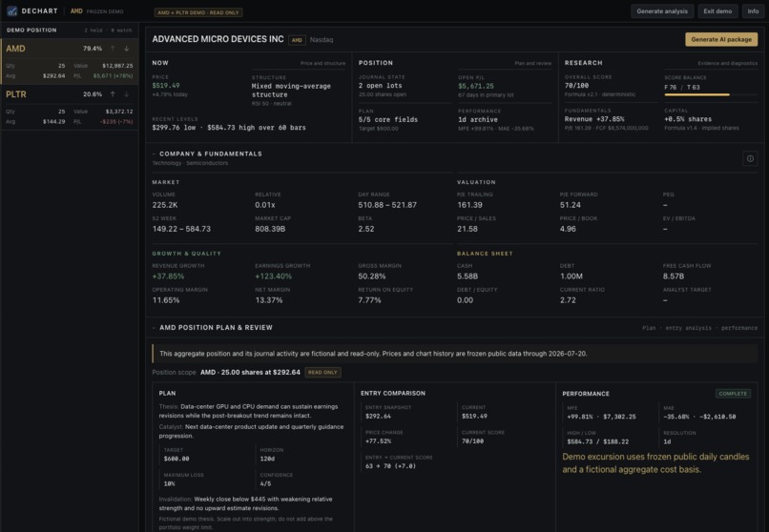769x532 pixels.
Task: Click the beta value 2.52
Action: click(x=365, y=229)
